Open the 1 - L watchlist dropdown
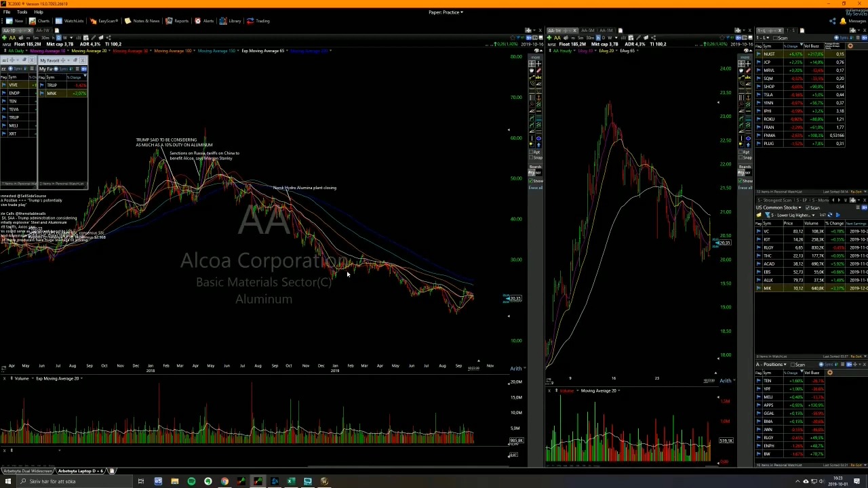Image resolution: width=868 pixels, height=488 pixels. click(763, 38)
